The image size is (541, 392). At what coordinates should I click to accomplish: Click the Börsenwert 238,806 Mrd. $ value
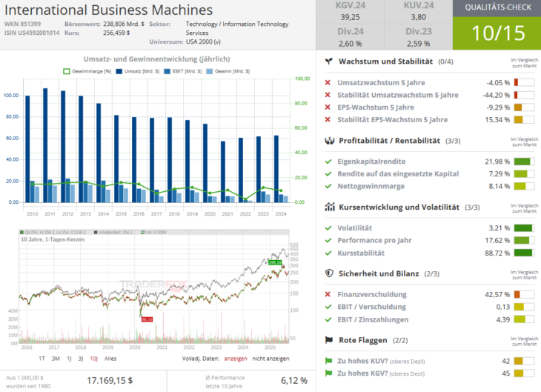pos(124,24)
